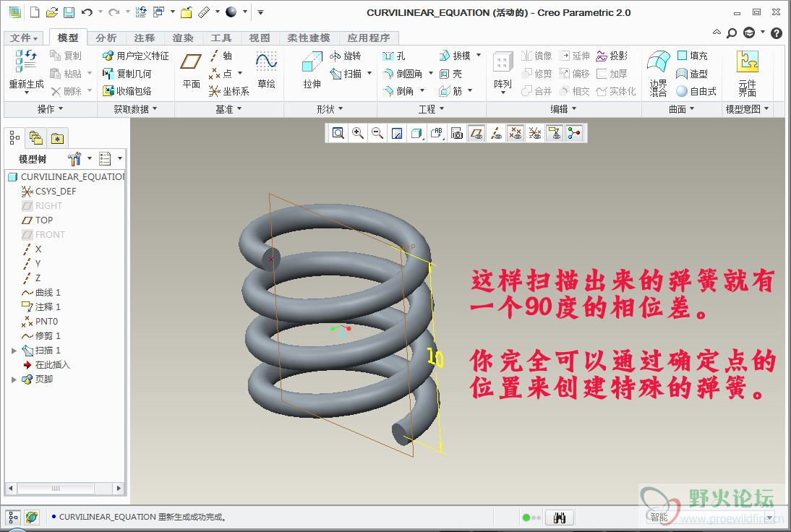This screenshot has height=532, width=791.
Task: Click the open file folder icon
Action: coord(51,12)
